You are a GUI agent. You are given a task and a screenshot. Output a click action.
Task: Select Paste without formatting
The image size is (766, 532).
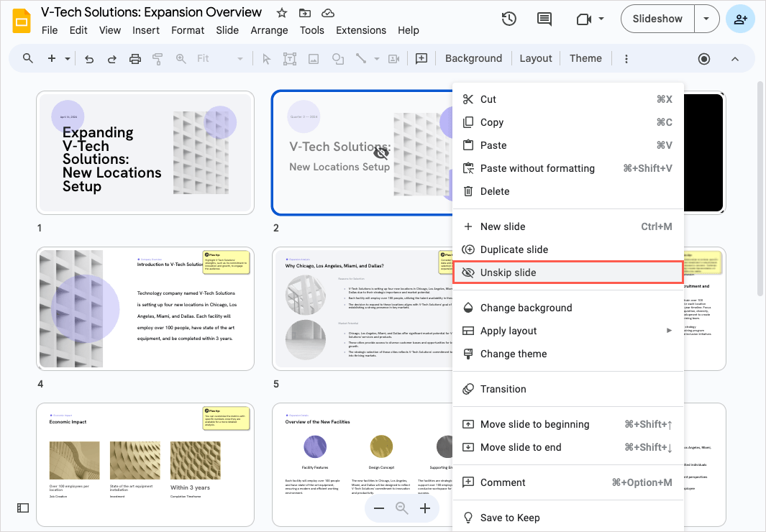pyautogui.click(x=567, y=168)
